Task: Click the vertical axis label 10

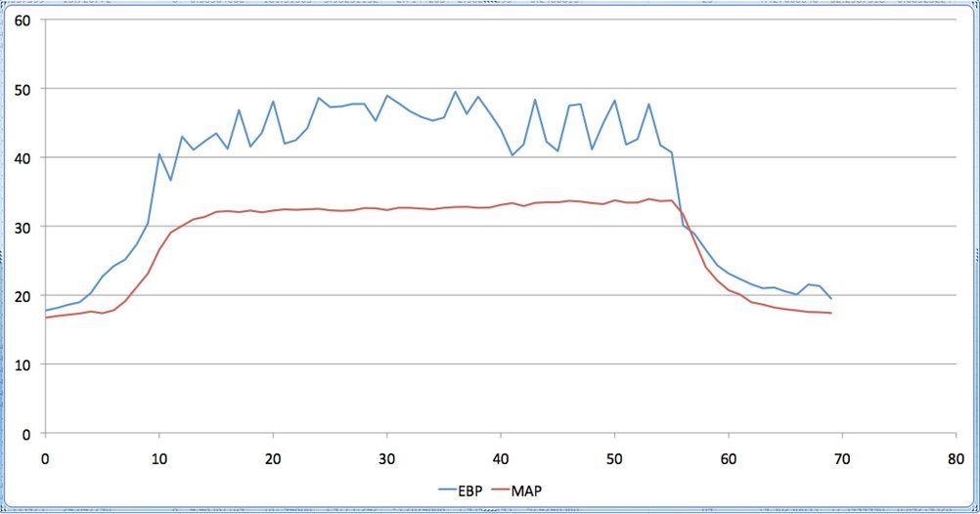Action: (22, 364)
